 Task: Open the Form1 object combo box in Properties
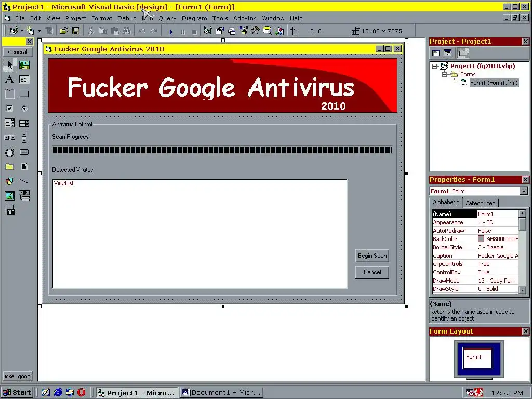click(524, 191)
